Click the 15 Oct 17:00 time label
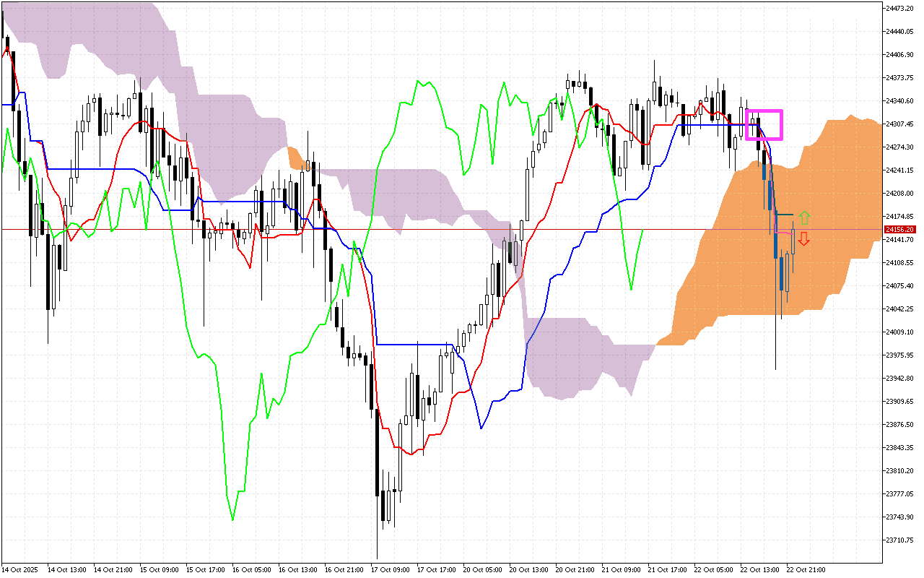This screenshot has width=924, height=578. [x=206, y=569]
